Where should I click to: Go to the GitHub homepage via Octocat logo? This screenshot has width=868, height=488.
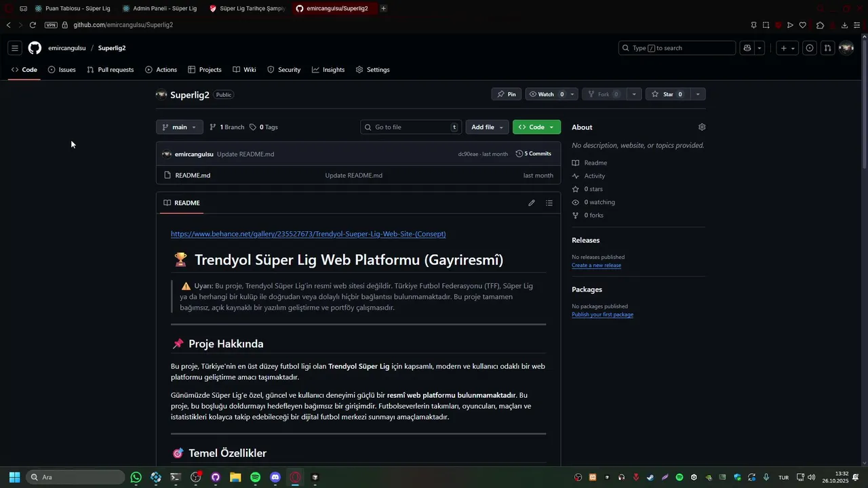click(x=35, y=48)
